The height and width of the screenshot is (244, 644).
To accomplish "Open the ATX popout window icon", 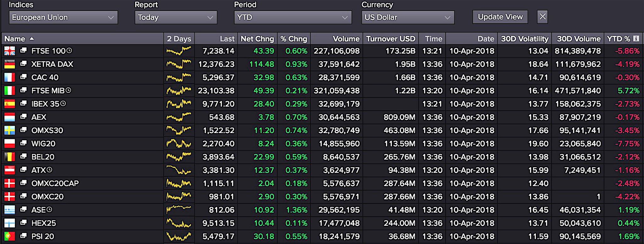I will [x=23, y=169].
